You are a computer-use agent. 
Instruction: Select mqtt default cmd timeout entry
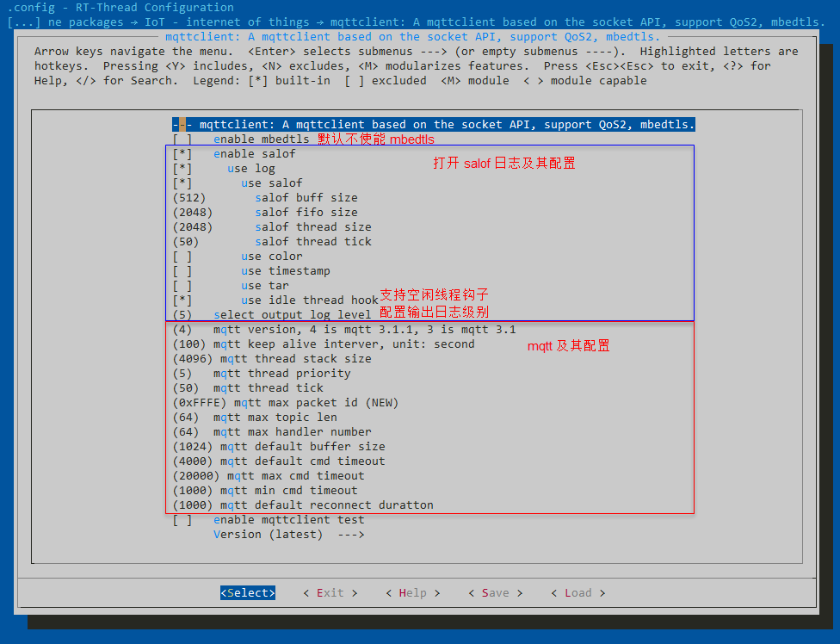279,461
